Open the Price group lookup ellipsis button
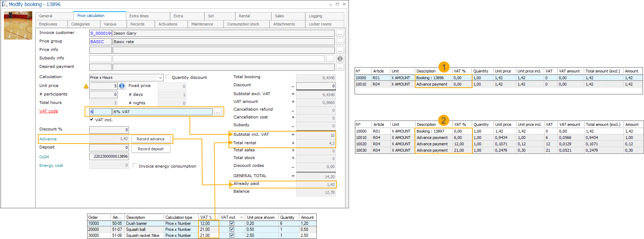 tap(340, 42)
